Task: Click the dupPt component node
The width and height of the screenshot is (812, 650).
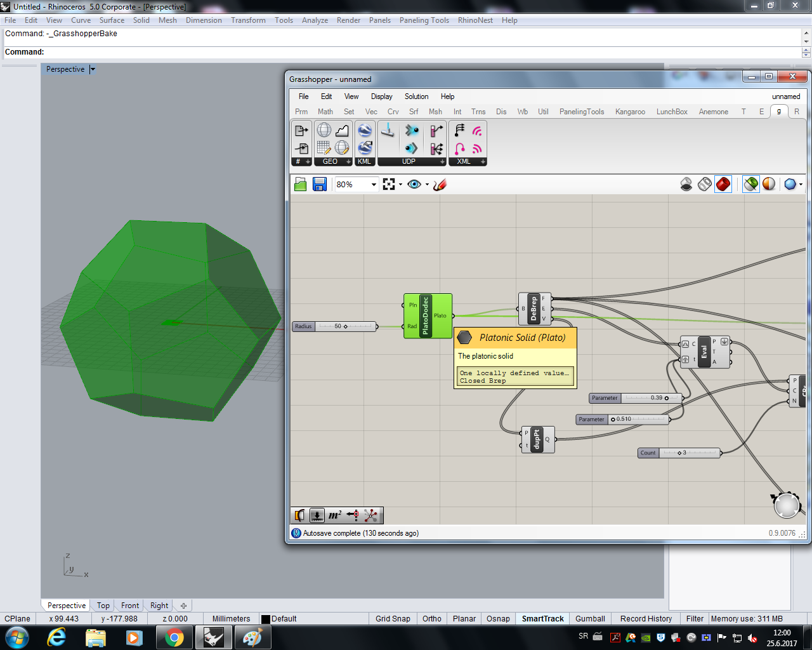Action: pos(537,439)
